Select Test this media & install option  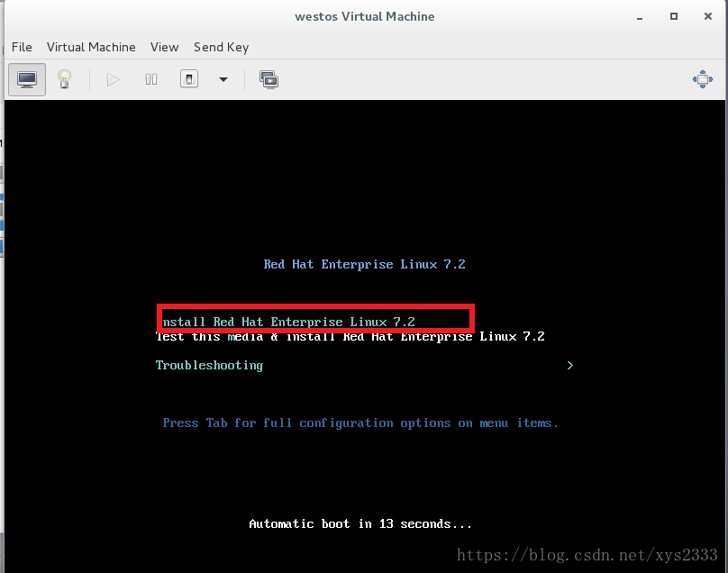(350, 336)
